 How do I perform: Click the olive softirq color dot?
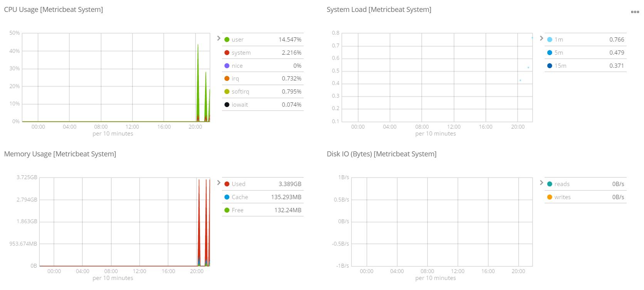click(227, 92)
